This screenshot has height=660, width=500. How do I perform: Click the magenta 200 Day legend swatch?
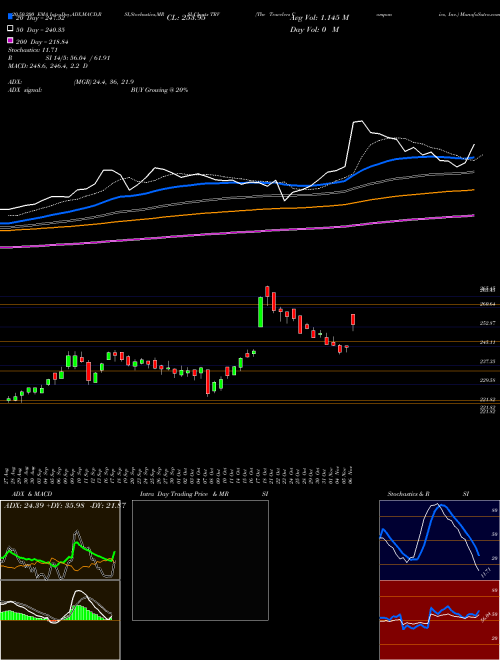click(11, 41)
